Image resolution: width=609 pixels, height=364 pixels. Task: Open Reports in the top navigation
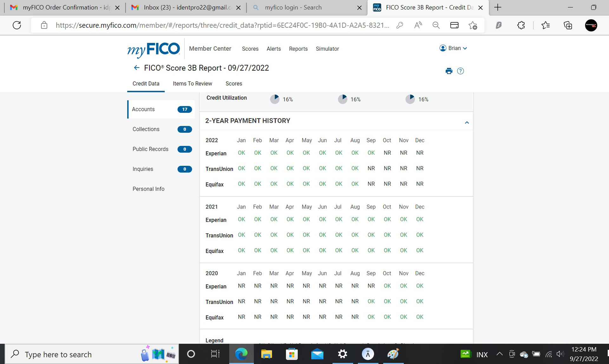[298, 49]
